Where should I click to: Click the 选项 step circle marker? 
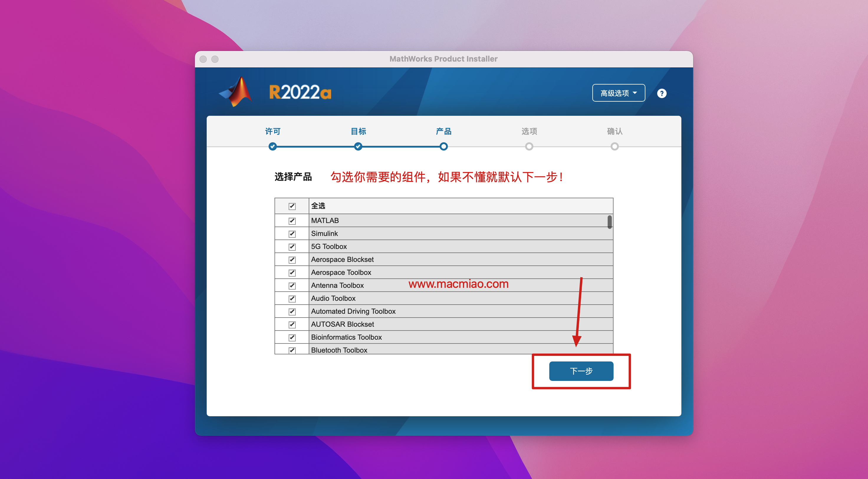point(529,146)
